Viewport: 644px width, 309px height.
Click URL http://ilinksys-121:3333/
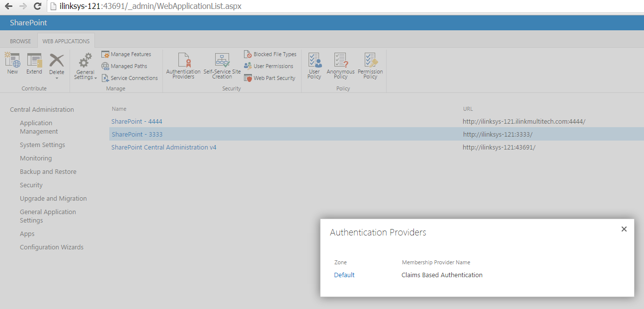click(498, 135)
